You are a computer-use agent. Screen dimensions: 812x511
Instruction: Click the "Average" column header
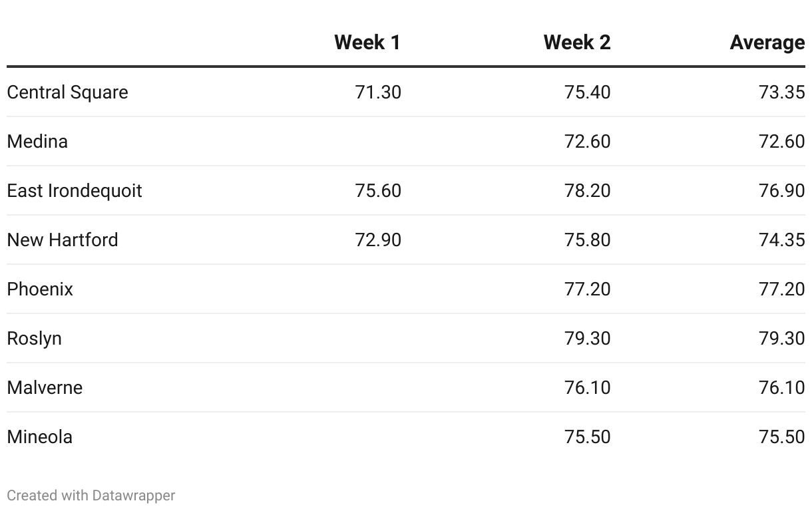[767, 43]
